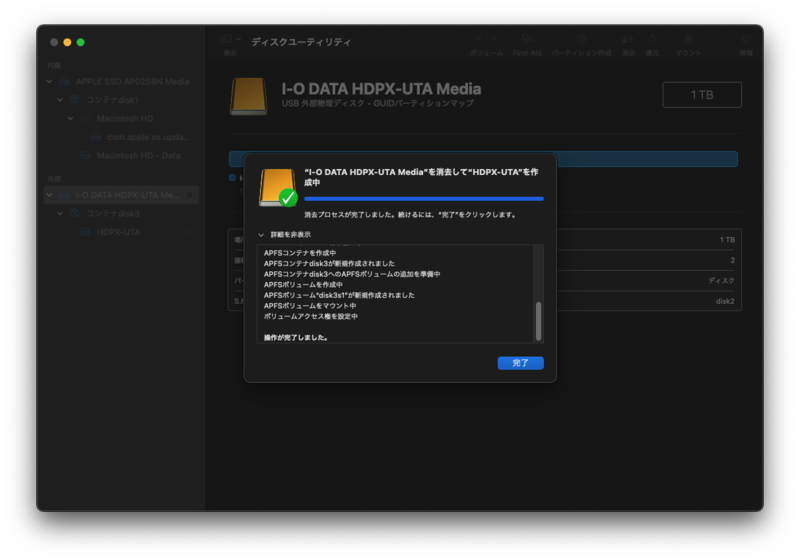Click subtitle USB 外部物理ディスク・GUIDパーティションマップ

click(x=378, y=103)
